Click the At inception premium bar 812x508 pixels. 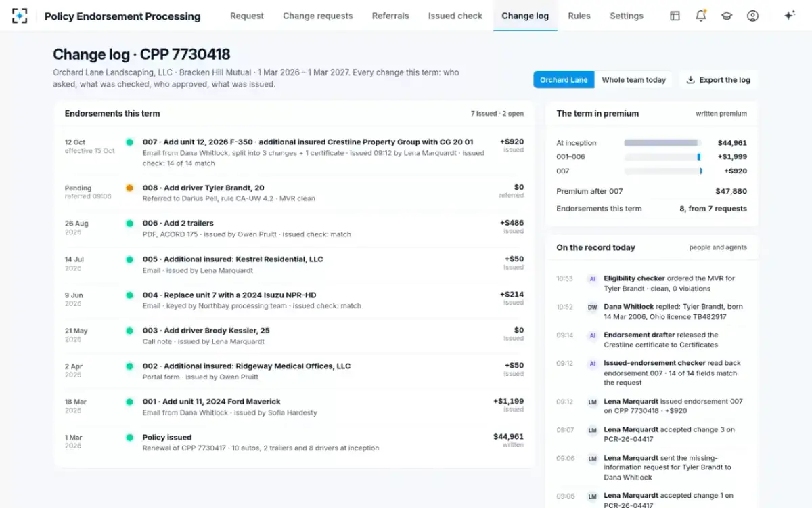click(662, 143)
